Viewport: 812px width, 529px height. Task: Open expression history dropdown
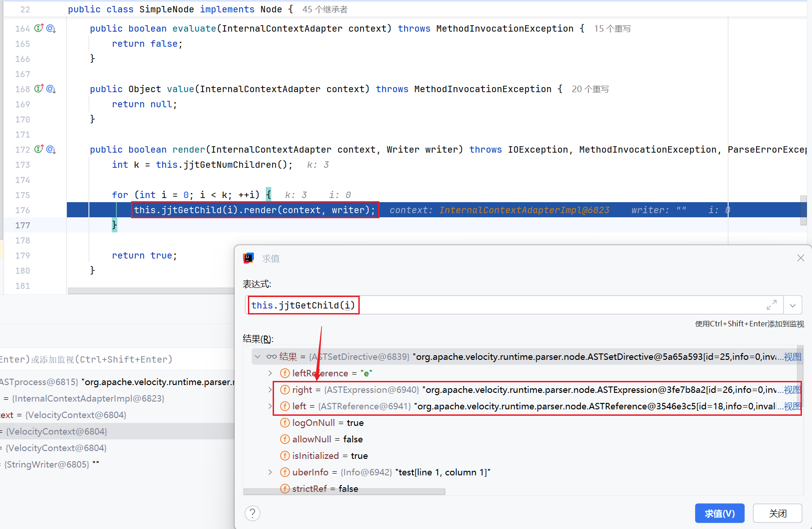793,305
